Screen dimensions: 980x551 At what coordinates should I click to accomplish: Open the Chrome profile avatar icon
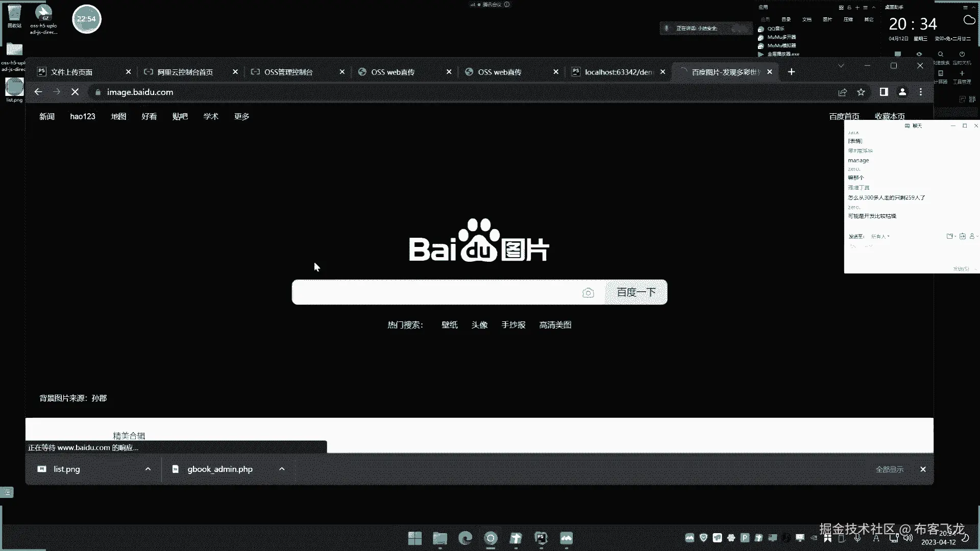(x=902, y=92)
